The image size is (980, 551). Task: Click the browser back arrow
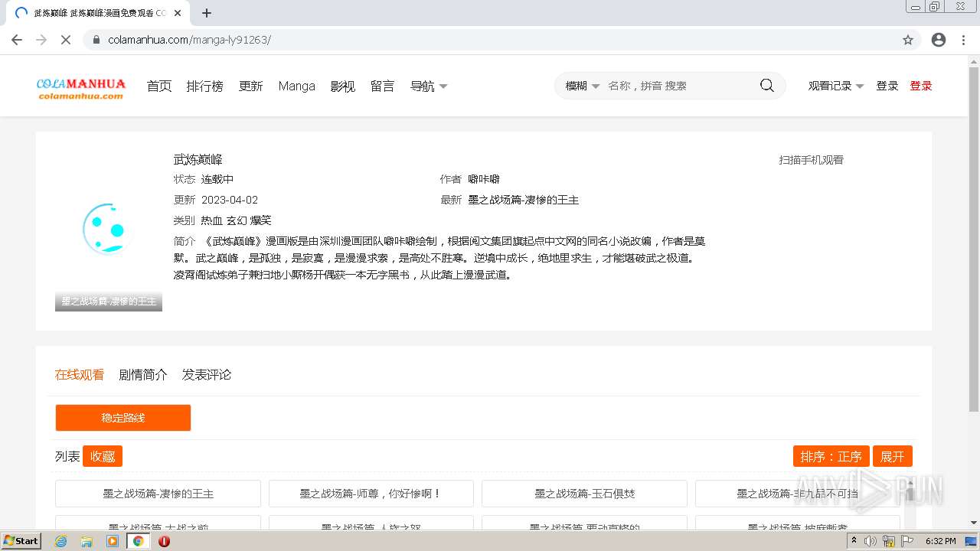(17, 40)
